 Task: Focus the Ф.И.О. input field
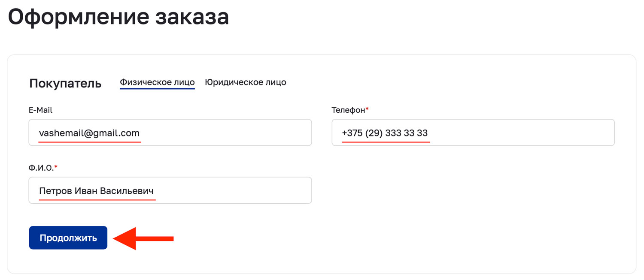[232, 190]
